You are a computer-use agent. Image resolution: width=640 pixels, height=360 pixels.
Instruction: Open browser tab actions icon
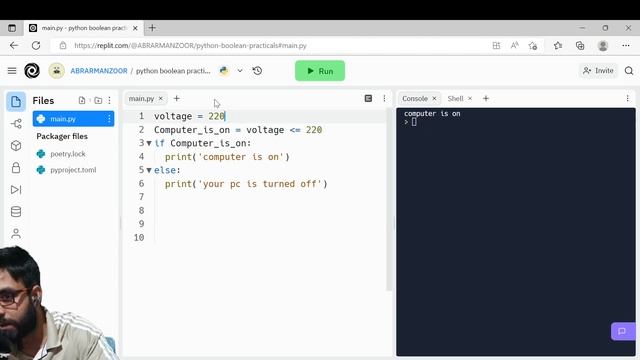[x=12, y=28]
